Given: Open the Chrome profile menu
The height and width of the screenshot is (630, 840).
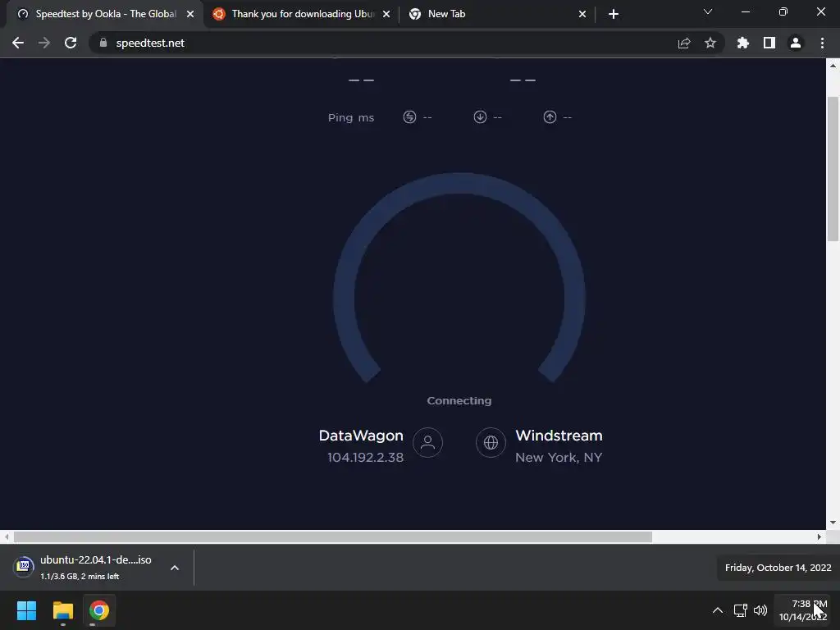Looking at the screenshot, I should tap(796, 43).
